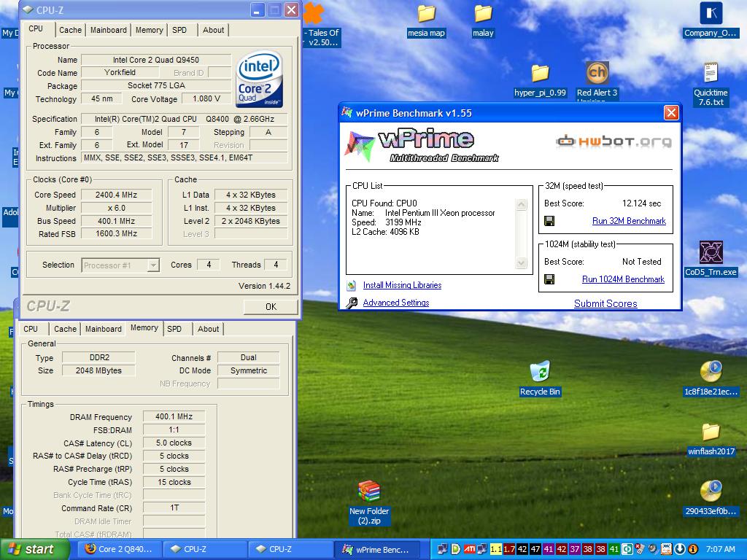The height and width of the screenshot is (560, 747).
Task: Select the 1c8f18e21ec... media file icon
Action: [x=711, y=371]
